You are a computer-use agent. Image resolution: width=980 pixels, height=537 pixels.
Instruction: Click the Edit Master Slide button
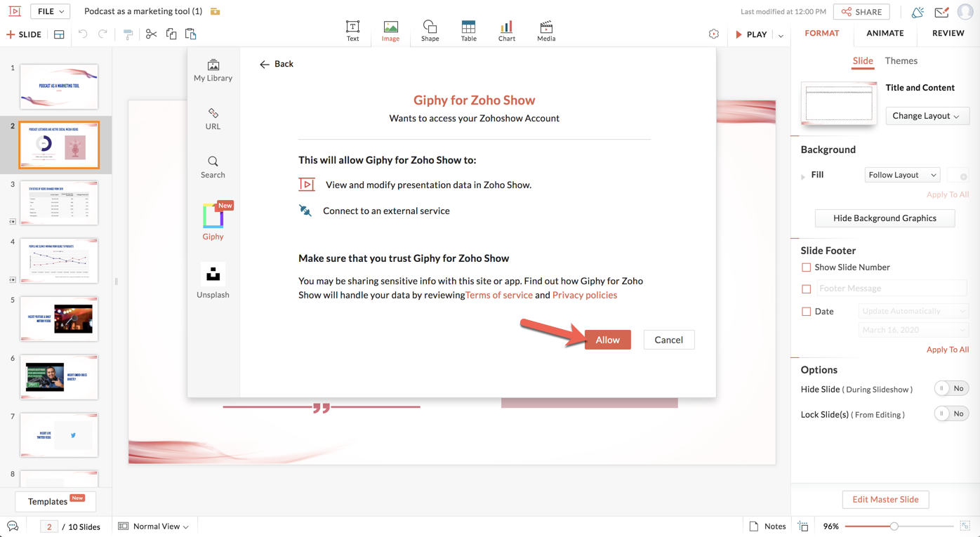[885, 500]
